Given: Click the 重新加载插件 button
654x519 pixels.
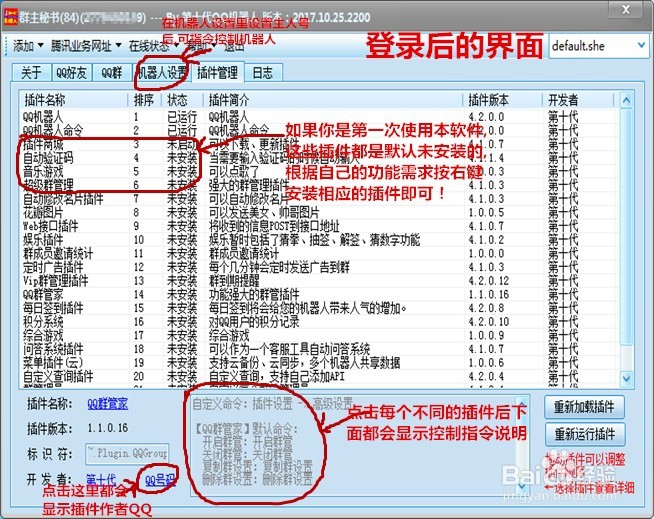Looking at the screenshot, I should pyautogui.click(x=584, y=407).
